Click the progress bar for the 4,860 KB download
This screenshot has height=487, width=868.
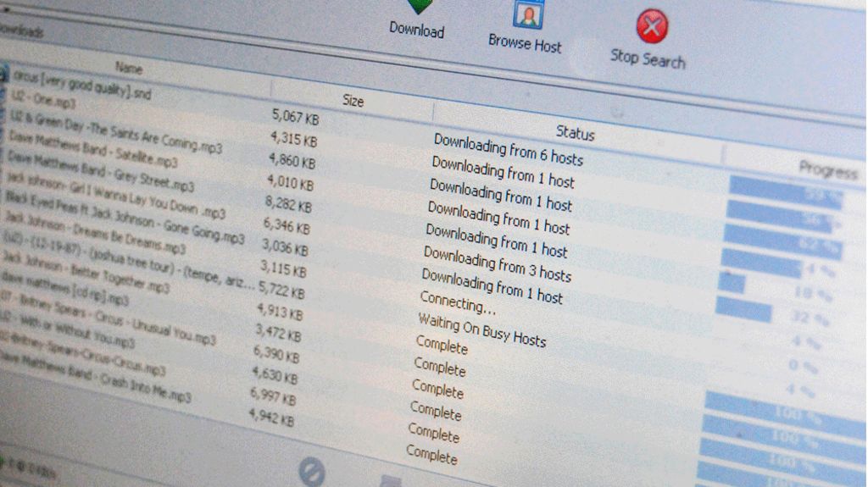pyautogui.click(x=782, y=242)
